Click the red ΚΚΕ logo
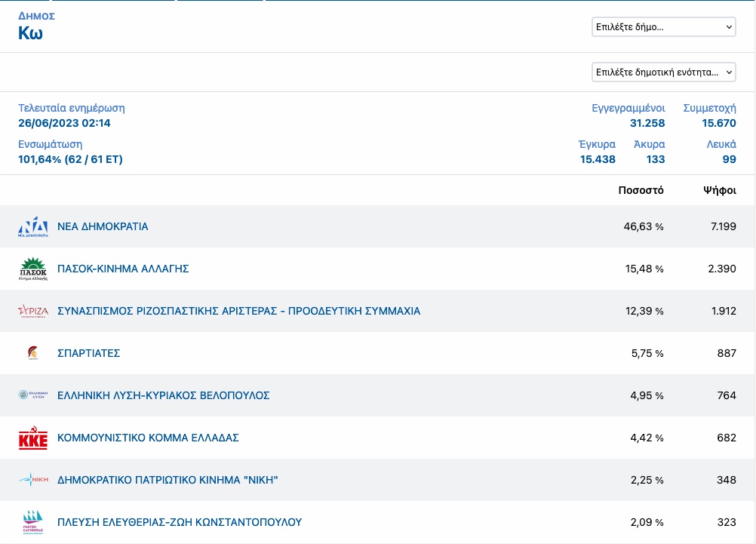Image resolution: width=756 pixels, height=544 pixels. coord(32,438)
